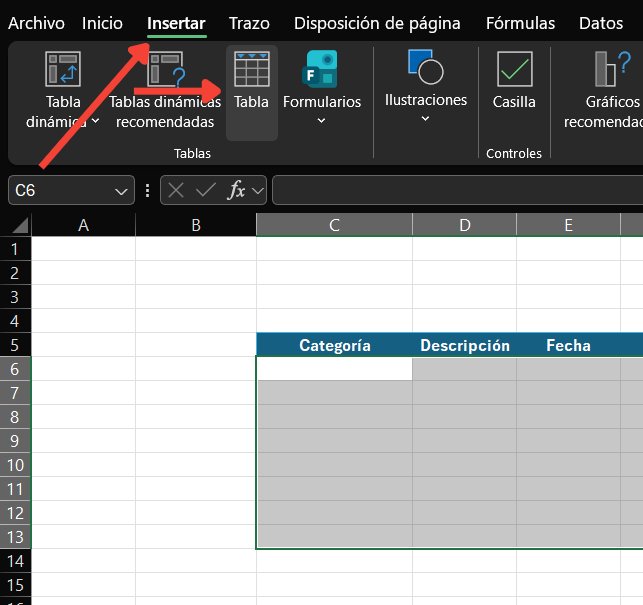Open the Ilustraciones shapes icon
The height and width of the screenshot is (605, 643).
(x=425, y=65)
